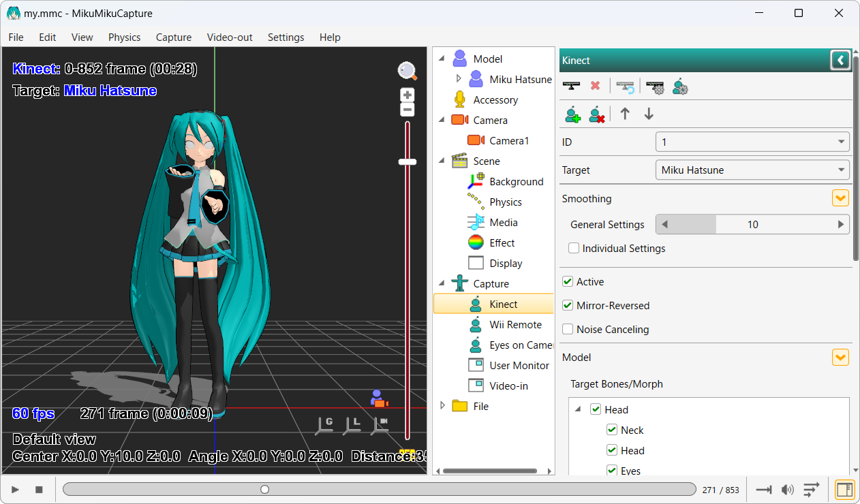The image size is (860, 504).
Task: Mute audio using the speaker icon
Action: coord(788,489)
